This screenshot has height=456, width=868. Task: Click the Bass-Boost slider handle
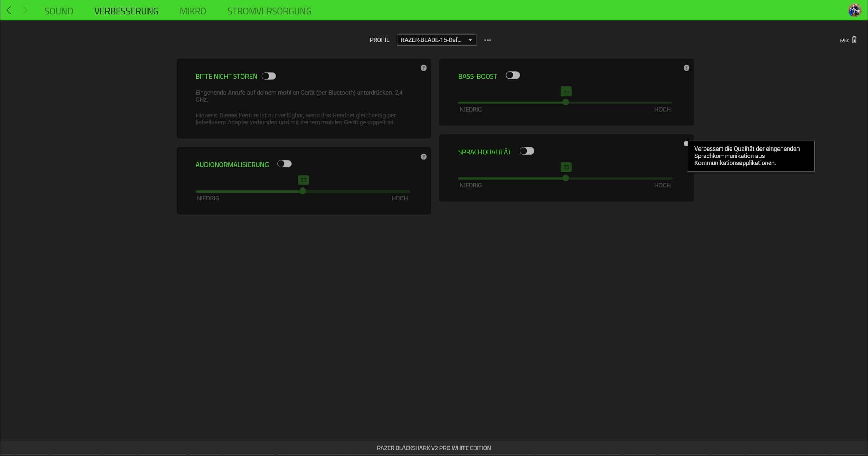pyautogui.click(x=566, y=102)
